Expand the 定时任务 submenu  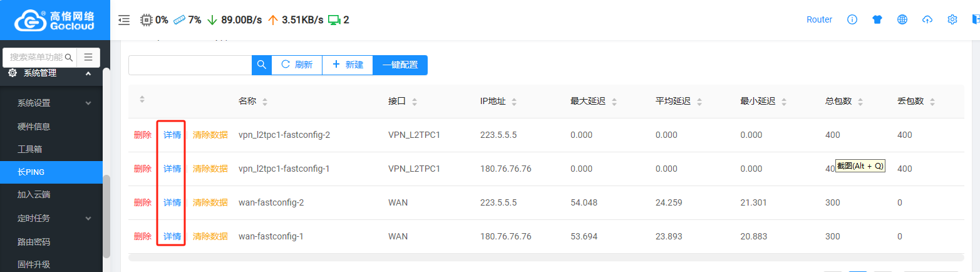point(88,218)
